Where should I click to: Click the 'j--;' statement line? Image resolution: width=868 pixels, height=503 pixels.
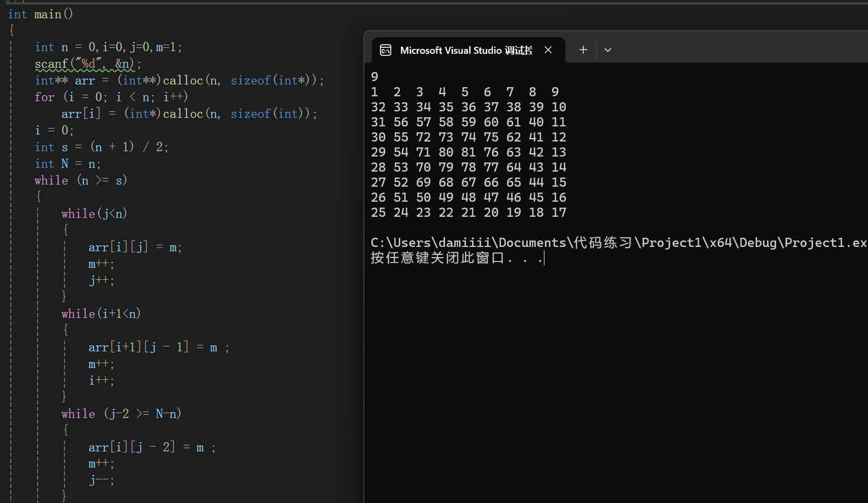[102, 481]
